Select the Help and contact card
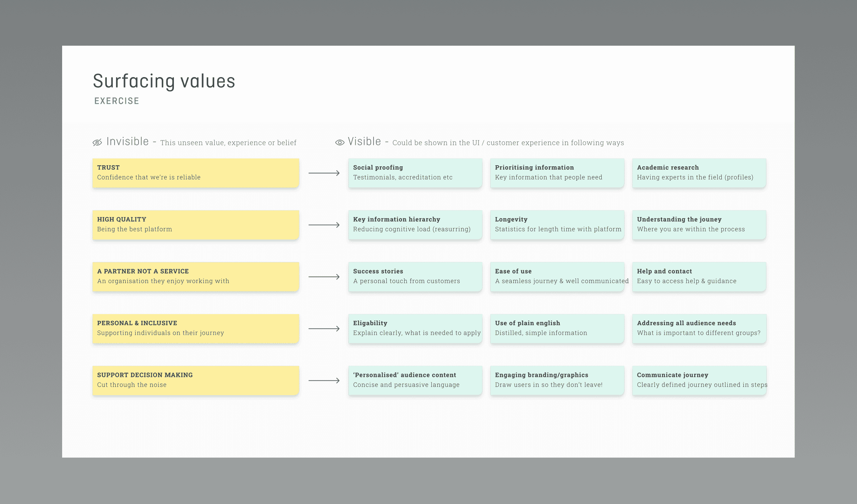Screen dimensions: 857x504 tap(699, 277)
